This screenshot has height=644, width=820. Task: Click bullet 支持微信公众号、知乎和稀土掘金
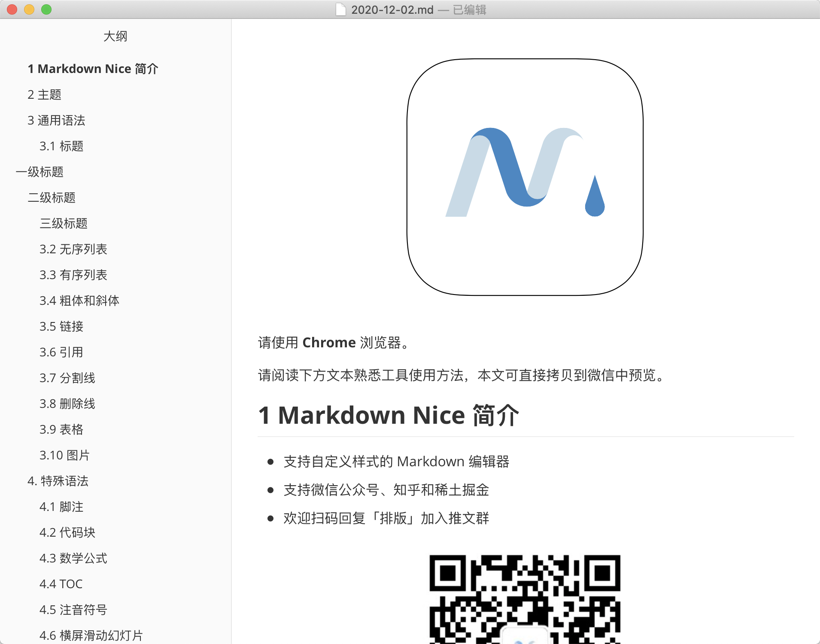(386, 490)
